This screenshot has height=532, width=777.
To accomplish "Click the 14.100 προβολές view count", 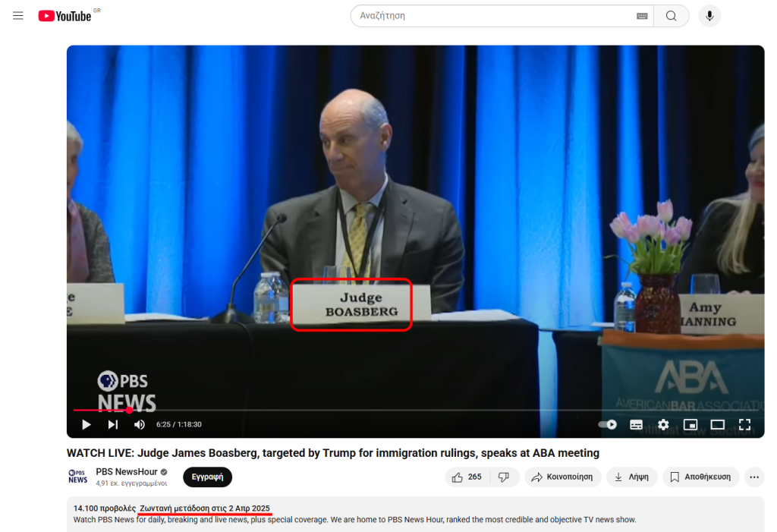I will [x=104, y=508].
